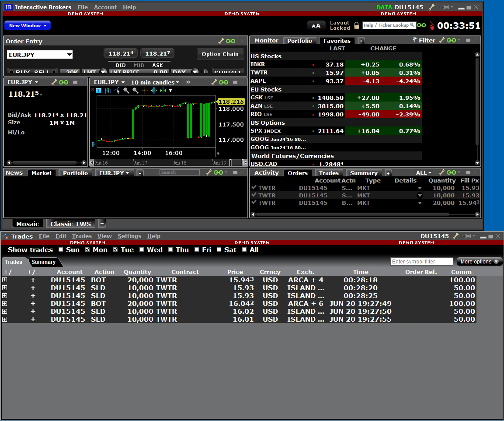
Task: Click the Enter symbol filter field
Action: click(421, 262)
